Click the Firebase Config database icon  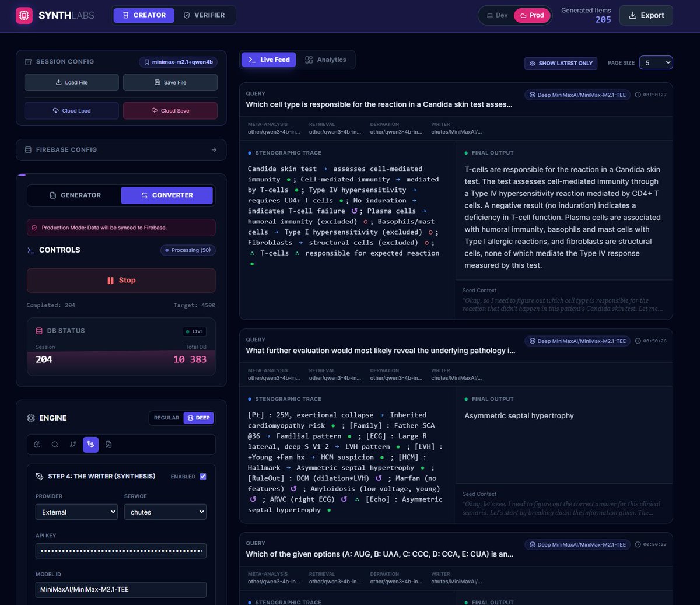[28, 150]
